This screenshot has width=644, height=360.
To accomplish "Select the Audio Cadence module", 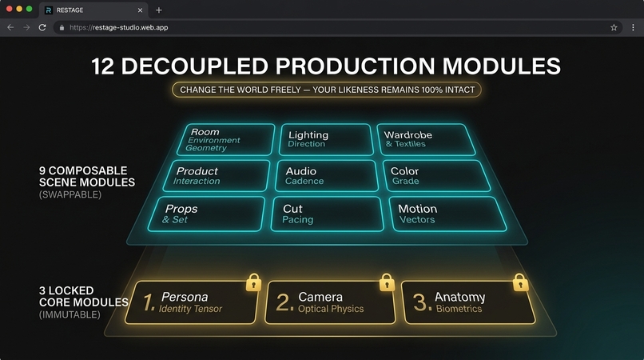I will [x=326, y=176].
